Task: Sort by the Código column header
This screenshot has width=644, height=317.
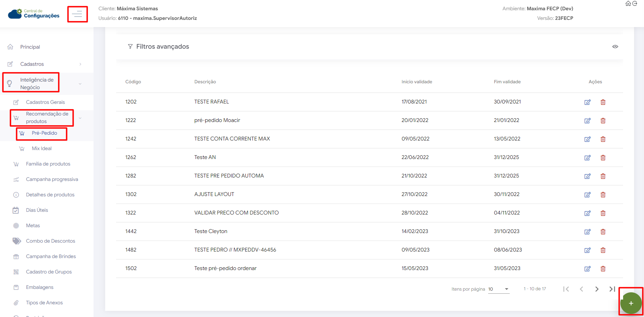Action: point(133,82)
